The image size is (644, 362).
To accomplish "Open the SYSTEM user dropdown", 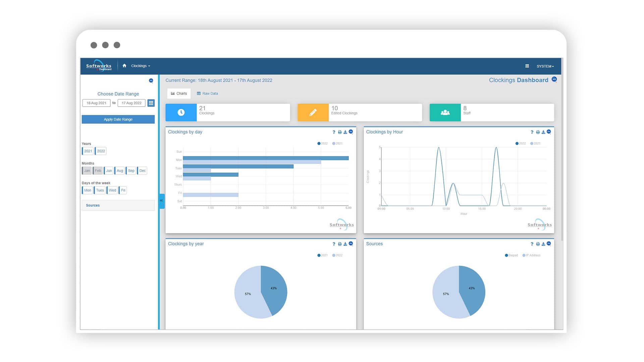I will click(545, 66).
